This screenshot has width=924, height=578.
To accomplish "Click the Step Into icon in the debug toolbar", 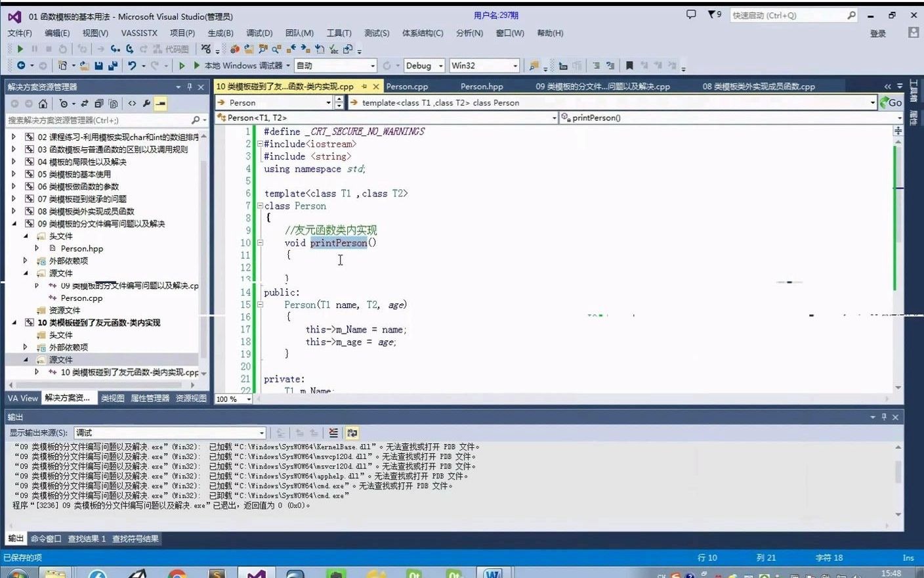I will [x=115, y=49].
